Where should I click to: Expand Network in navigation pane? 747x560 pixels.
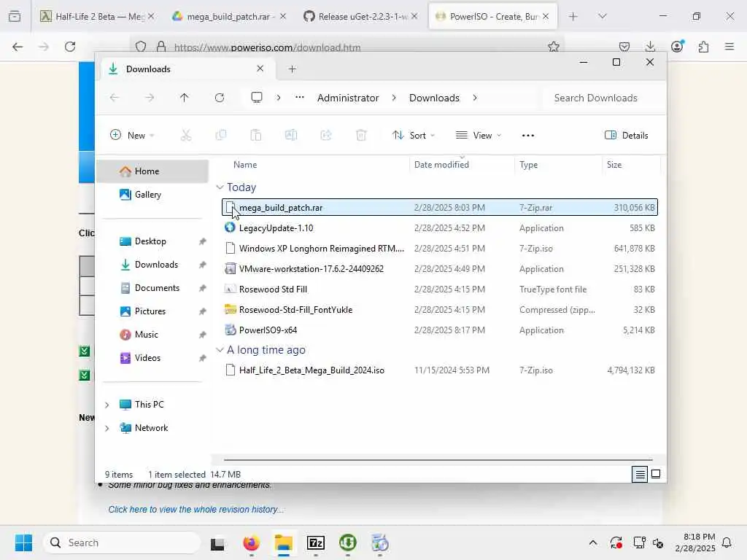pyautogui.click(x=107, y=428)
